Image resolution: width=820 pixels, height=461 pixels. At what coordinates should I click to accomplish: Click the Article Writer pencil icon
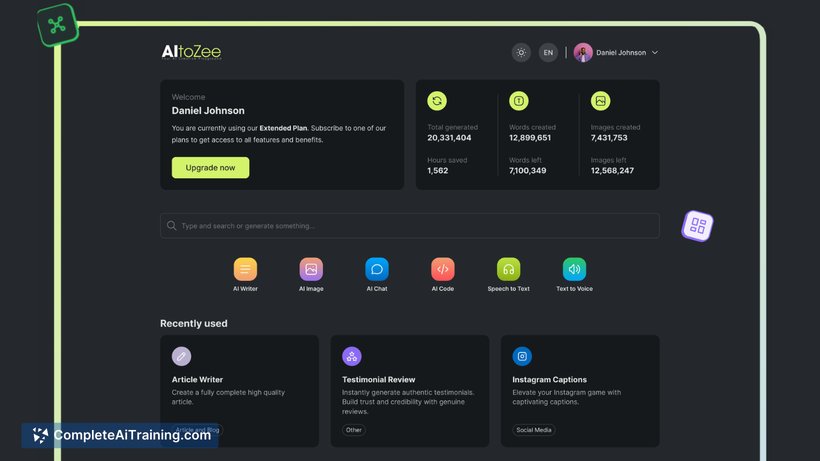point(181,356)
